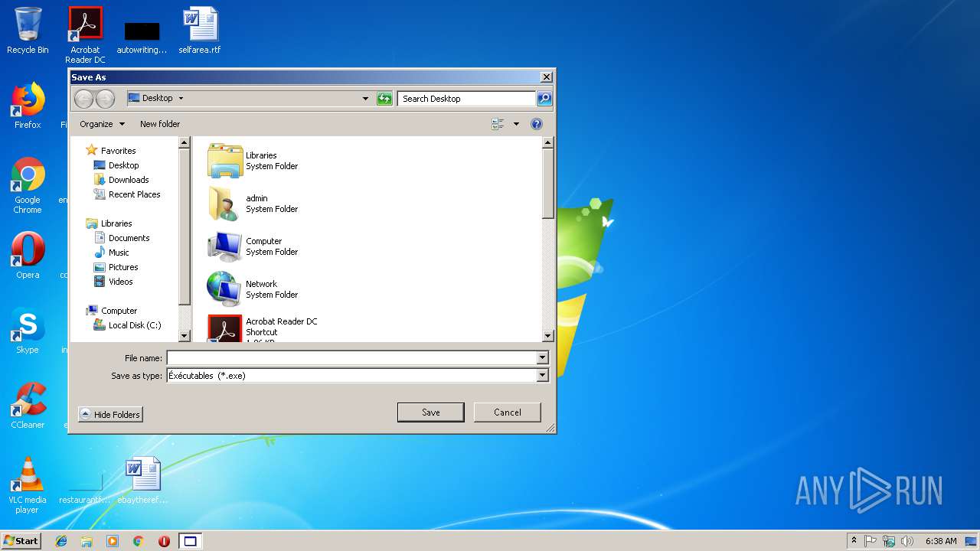Viewport: 980px width, 551px height.
Task: Click New folder in the toolbar
Action: coord(160,124)
